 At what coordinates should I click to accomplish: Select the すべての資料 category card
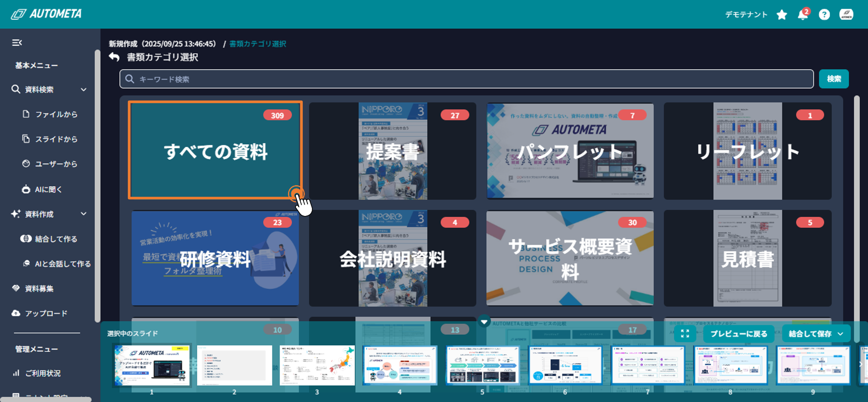click(x=215, y=150)
